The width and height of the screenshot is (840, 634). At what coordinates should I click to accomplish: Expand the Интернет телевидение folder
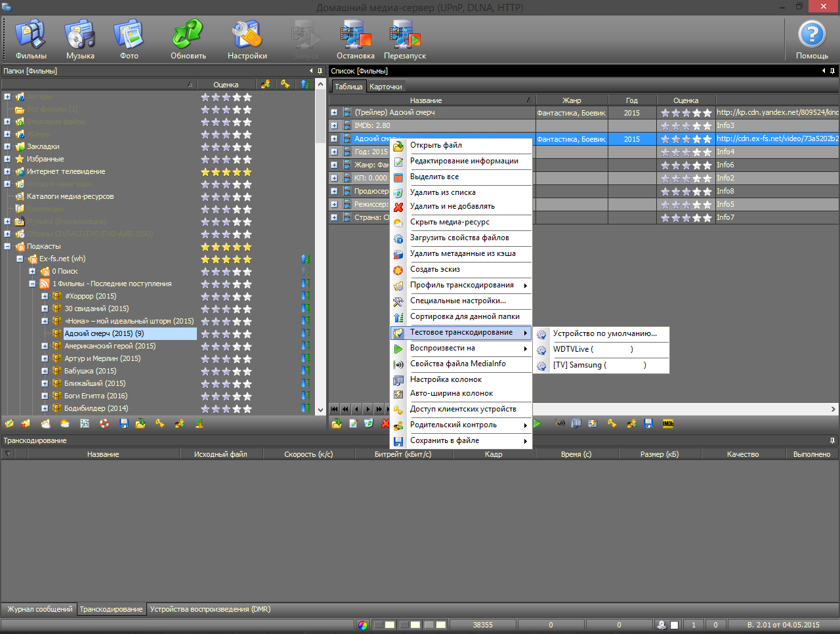(7, 172)
